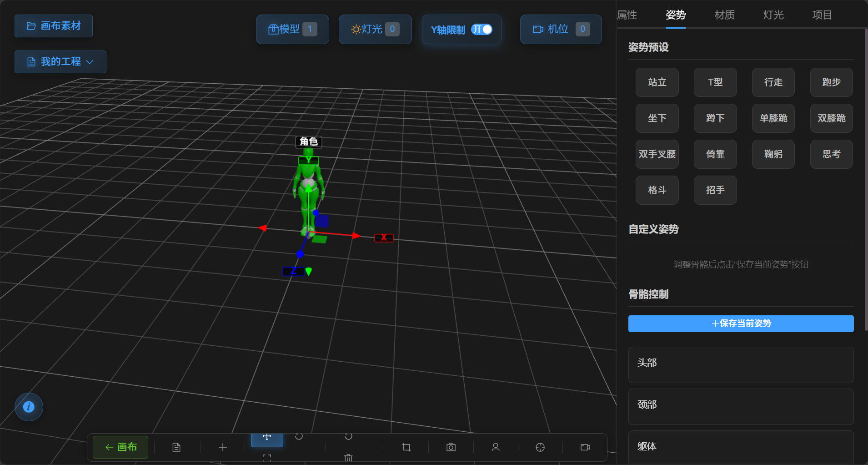
Task: Click the blue plane handle on gizmo
Action: 322,221
